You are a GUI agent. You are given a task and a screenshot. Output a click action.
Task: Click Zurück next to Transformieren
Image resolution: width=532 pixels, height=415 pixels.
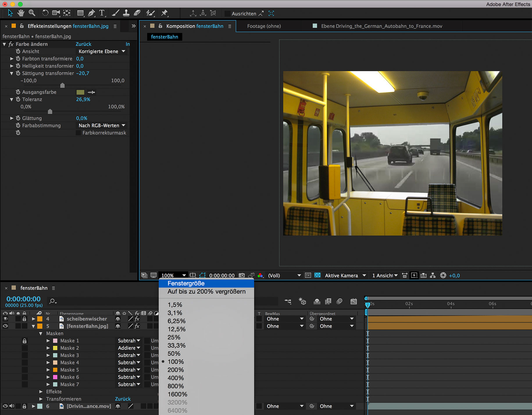click(123, 399)
